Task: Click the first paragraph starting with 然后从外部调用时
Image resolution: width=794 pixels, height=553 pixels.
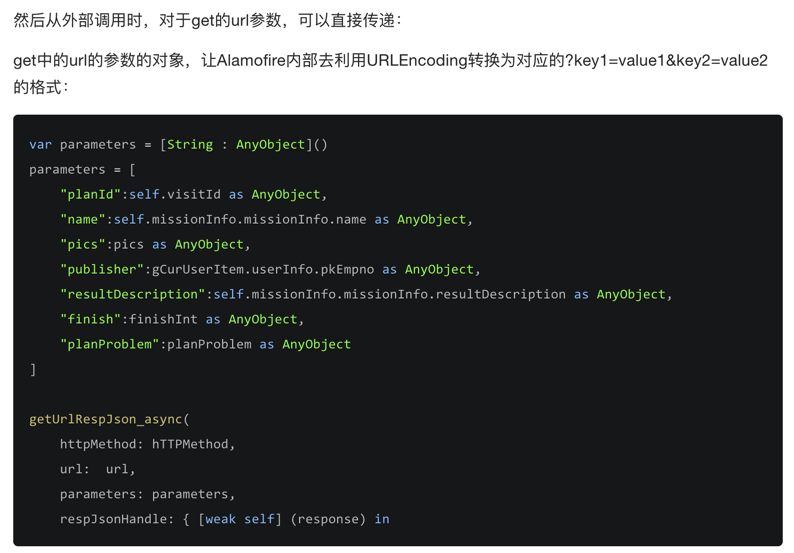Action: 207,20
